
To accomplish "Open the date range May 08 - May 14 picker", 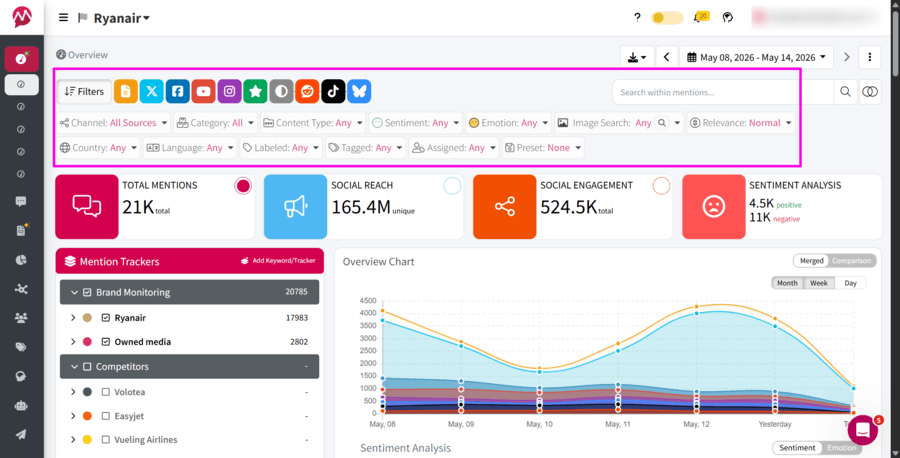I will coord(758,57).
